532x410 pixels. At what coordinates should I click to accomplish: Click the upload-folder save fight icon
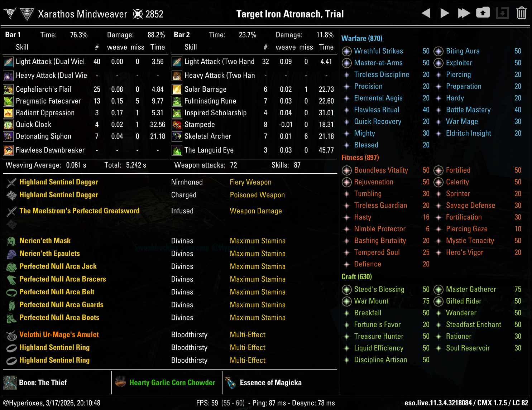pyautogui.click(x=483, y=13)
